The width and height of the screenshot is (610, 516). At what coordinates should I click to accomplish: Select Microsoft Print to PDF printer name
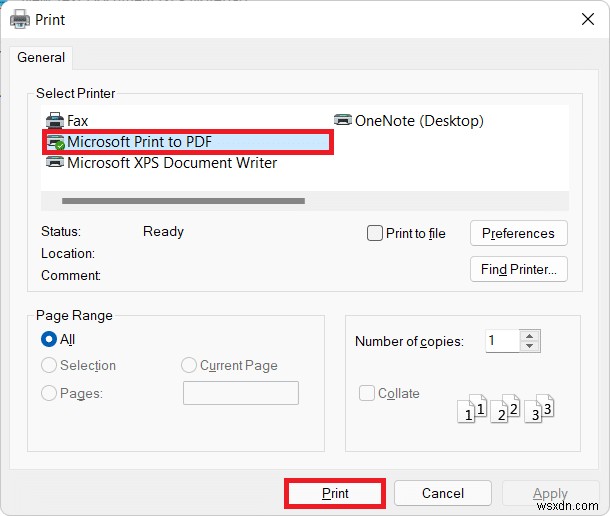[139, 142]
